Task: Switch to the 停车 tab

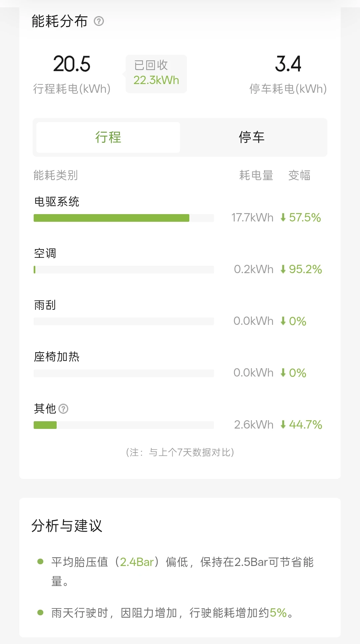Action: [252, 137]
